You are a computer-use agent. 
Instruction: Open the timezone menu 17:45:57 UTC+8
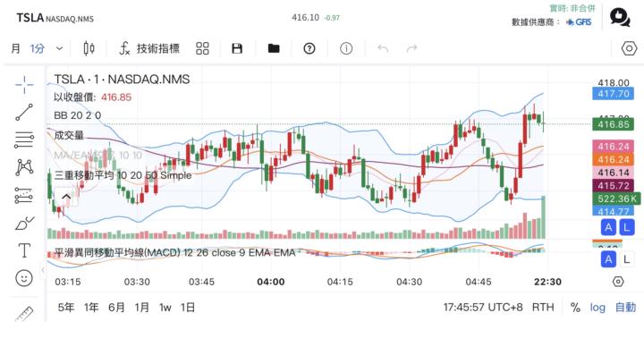pyautogui.click(x=483, y=308)
